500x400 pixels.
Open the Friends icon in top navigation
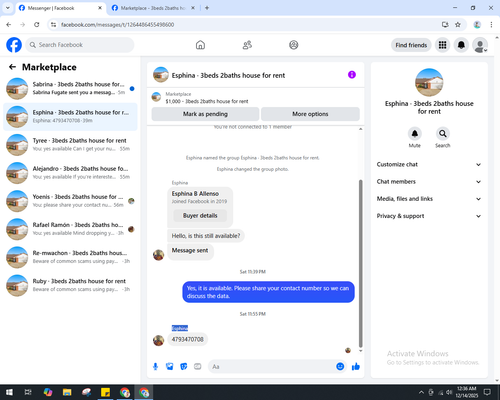click(247, 45)
